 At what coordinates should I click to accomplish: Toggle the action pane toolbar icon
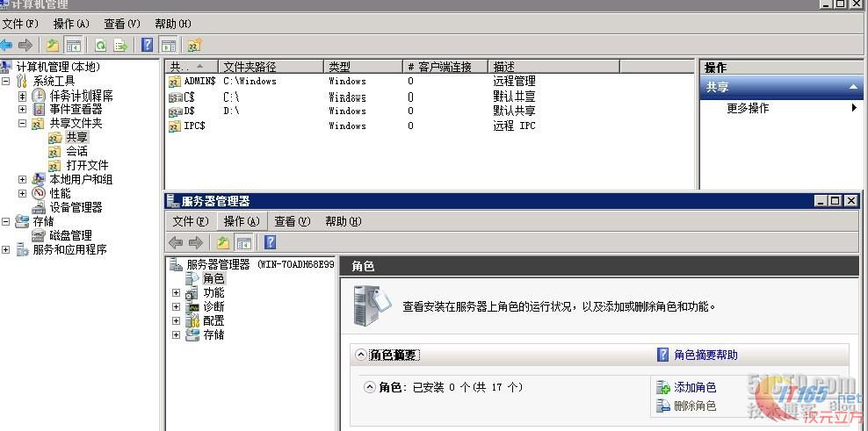[169, 45]
